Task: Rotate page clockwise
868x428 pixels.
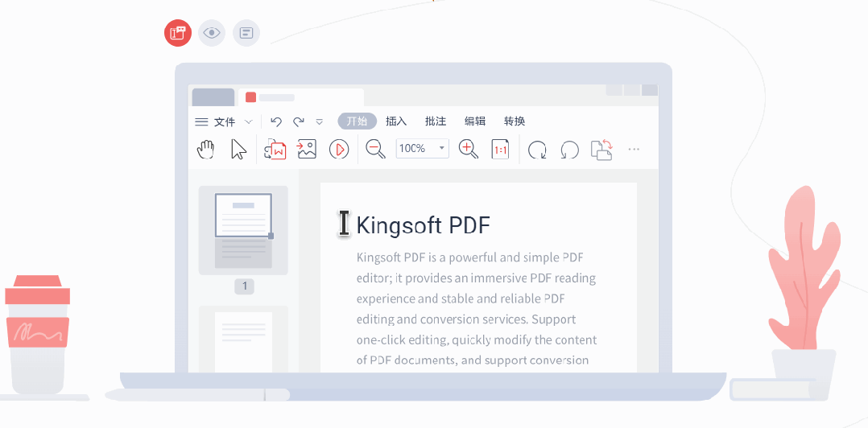Action: point(537,150)
